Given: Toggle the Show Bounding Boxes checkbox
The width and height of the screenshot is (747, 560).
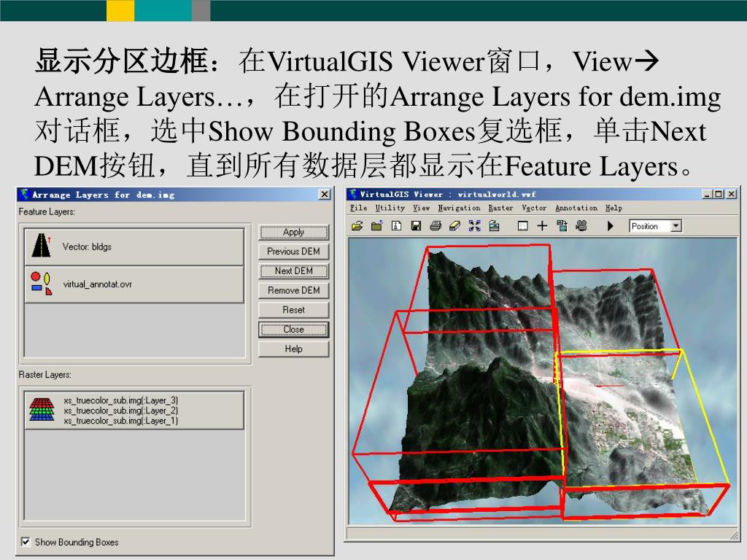Looking at the screenshot, I should pyautogui.click(x=26, y=542).
